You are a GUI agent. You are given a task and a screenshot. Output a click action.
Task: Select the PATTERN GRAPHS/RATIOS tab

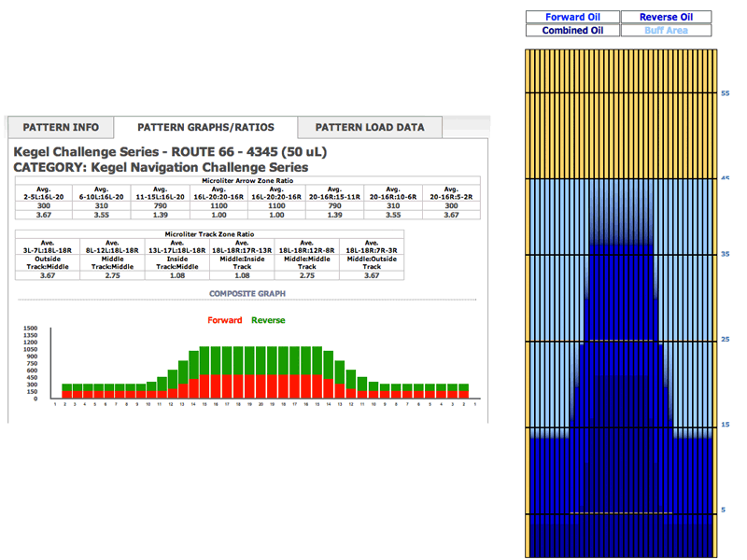pos(205,127)
